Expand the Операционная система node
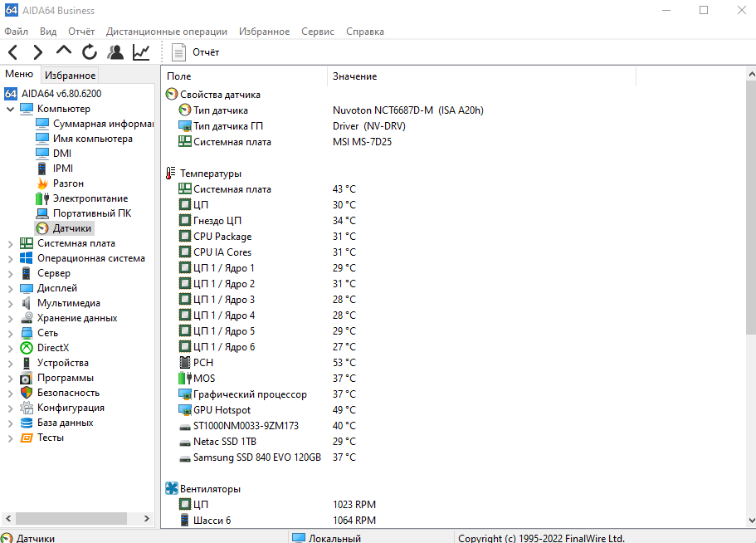The image size is (756, 543). point(10,259)
